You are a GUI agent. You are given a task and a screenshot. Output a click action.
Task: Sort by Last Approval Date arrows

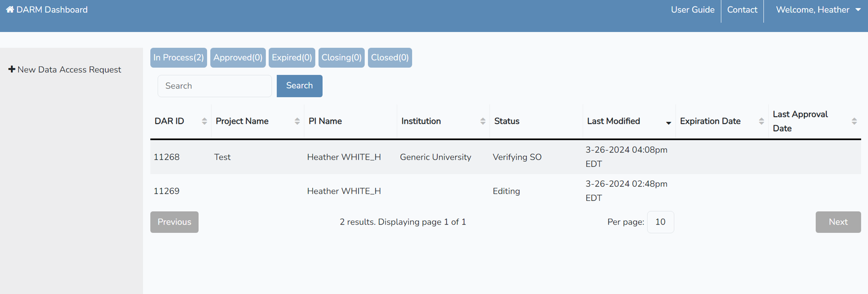pos(854,121)
